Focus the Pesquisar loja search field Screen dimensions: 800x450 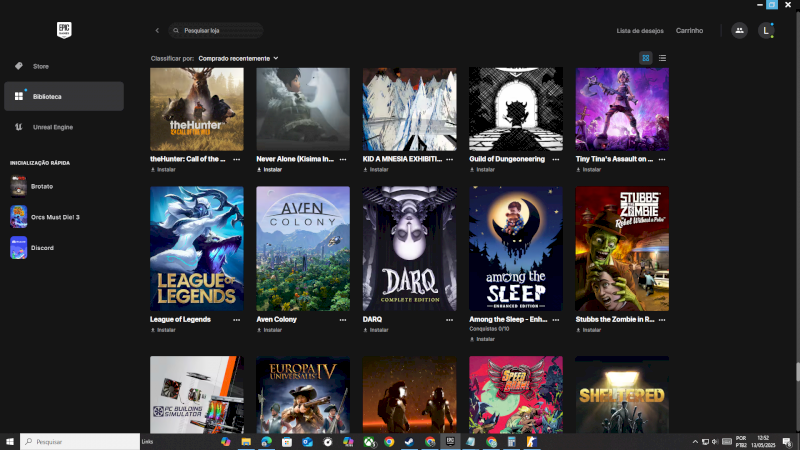[220, 31]
